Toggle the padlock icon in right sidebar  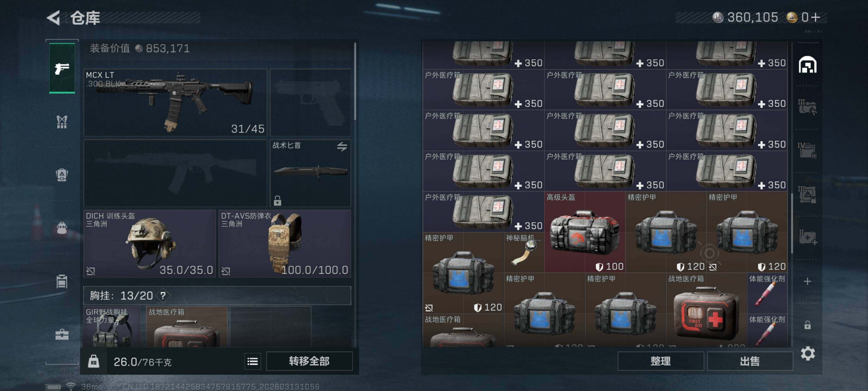(807, 325)
